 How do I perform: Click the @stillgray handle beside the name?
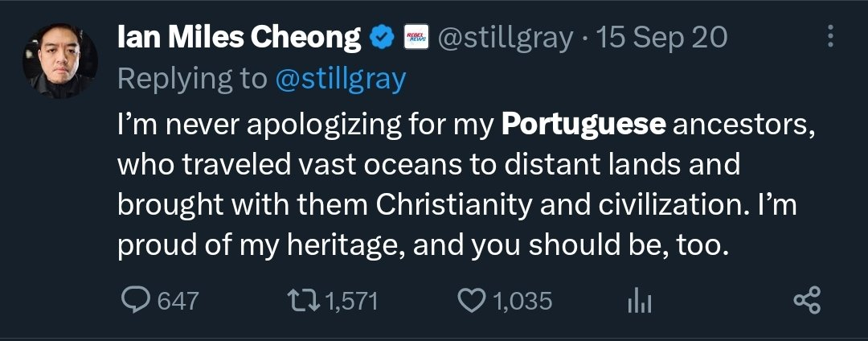[505, 36]
